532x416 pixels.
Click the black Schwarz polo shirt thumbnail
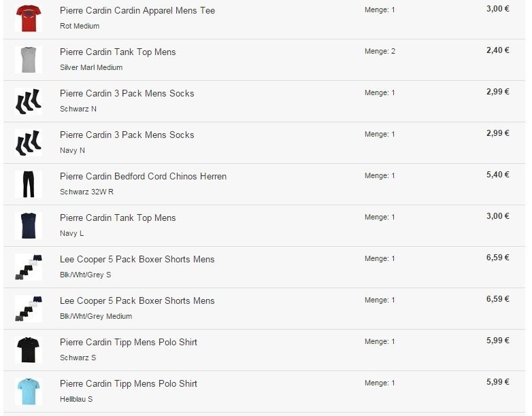28,350
